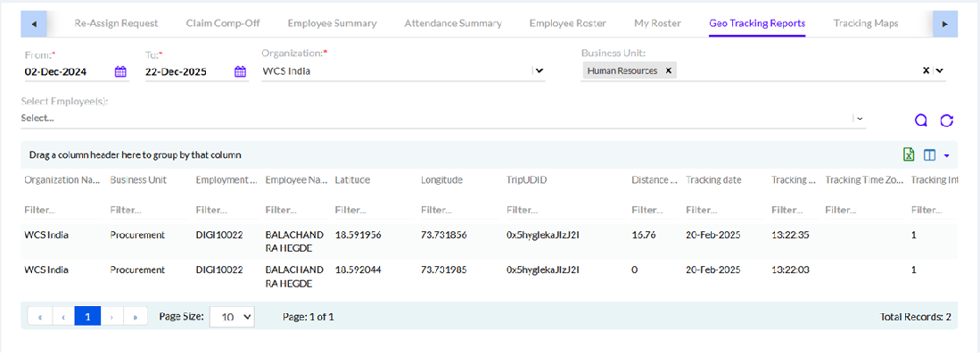Screen dimensions: 980x357
Task: Sort by the Tracking date column header
Action: tap(713, 180)
